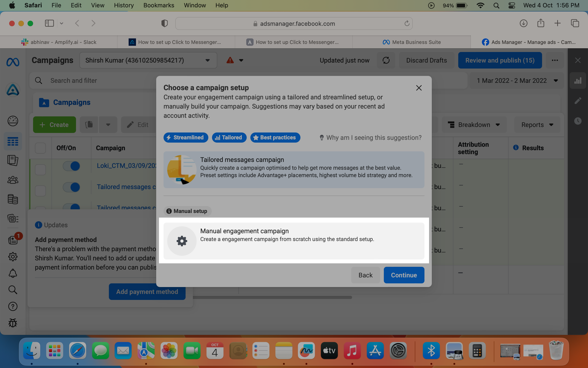Click the Manual setup info badge
Image resolution: width=588 pixels, height=368 pixels.
(x=187, y=211)
